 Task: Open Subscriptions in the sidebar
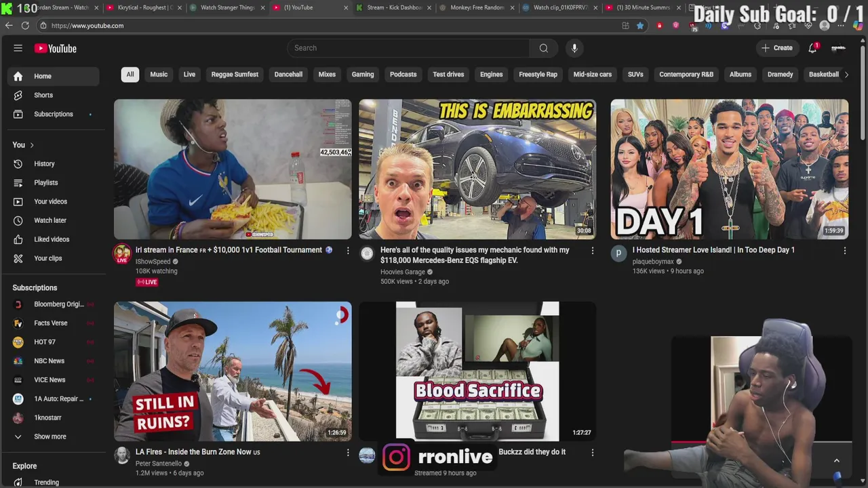click(x=54, y=114)
